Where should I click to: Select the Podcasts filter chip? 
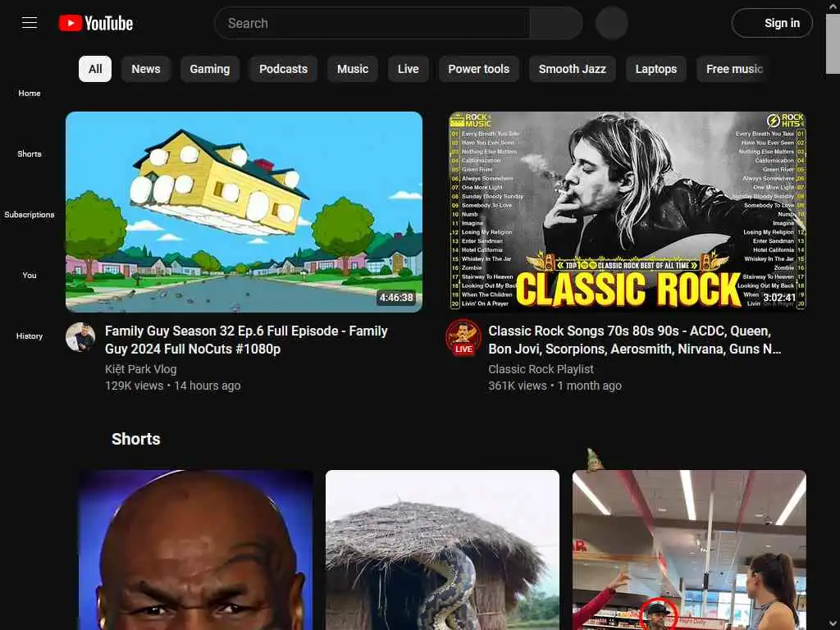283,69
